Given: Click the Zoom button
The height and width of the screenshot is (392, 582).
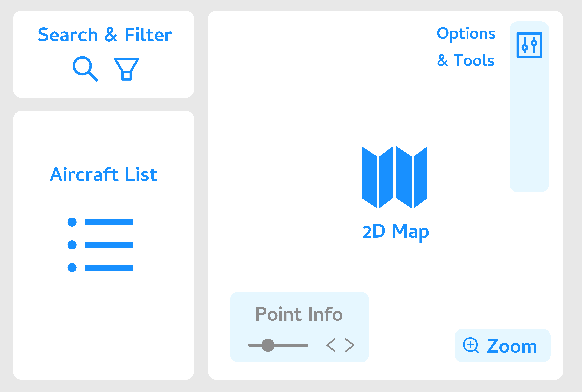Looking at the screenshot, I should (x=503, y=345).
